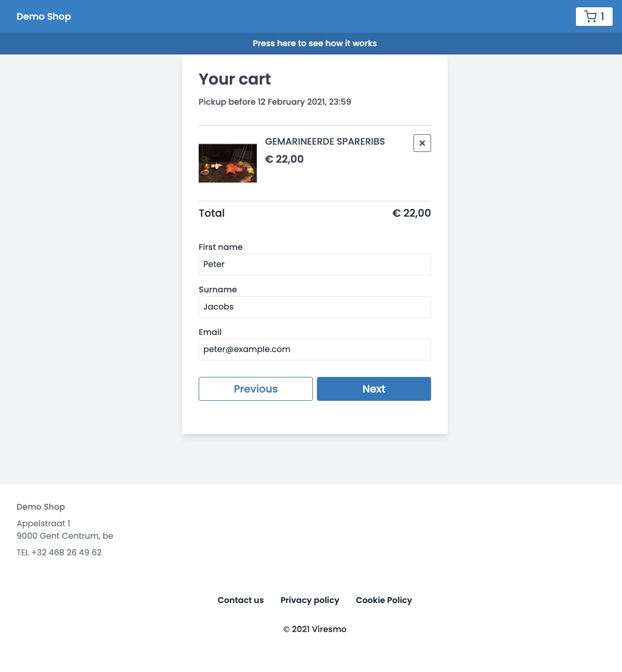The height and width of the screenshot is (672, 622).
Task: Click the spareribs product thumbnail
Action: click(228, 163)
